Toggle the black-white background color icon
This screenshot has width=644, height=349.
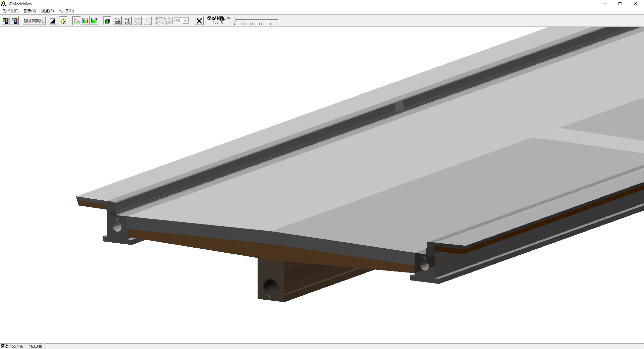coord(53,21)
